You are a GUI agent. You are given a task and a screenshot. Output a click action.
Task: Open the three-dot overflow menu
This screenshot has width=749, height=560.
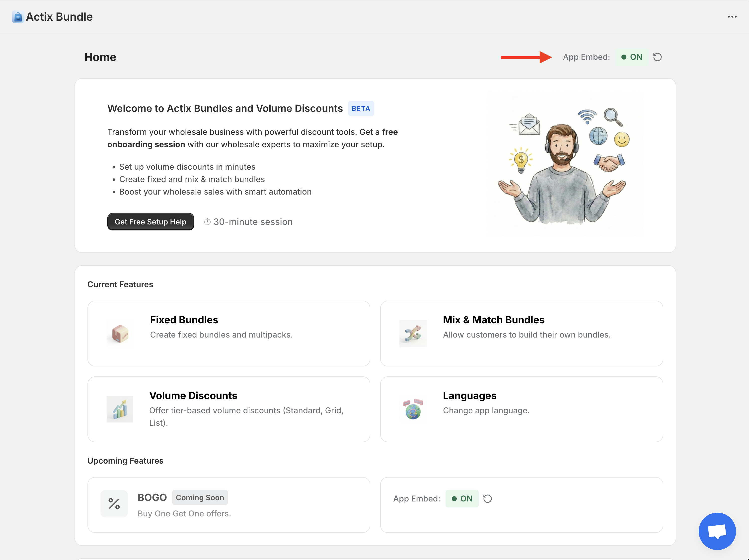(x=732, y=16)
